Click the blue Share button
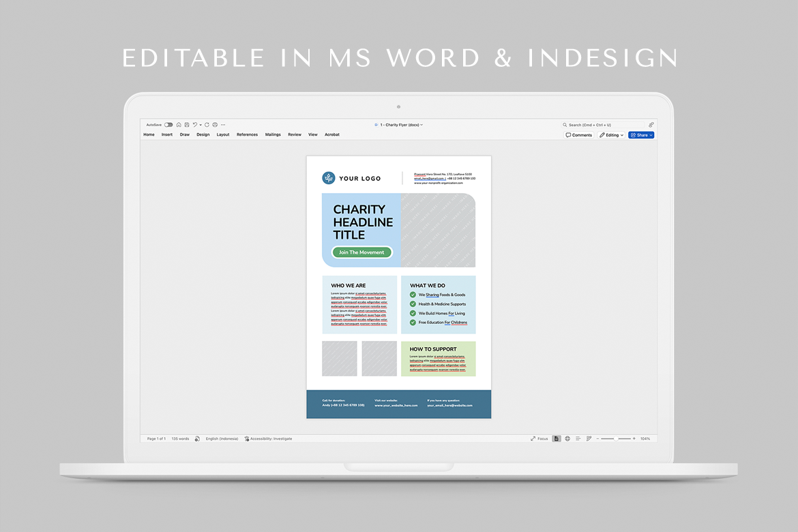 tap(641, 135)
